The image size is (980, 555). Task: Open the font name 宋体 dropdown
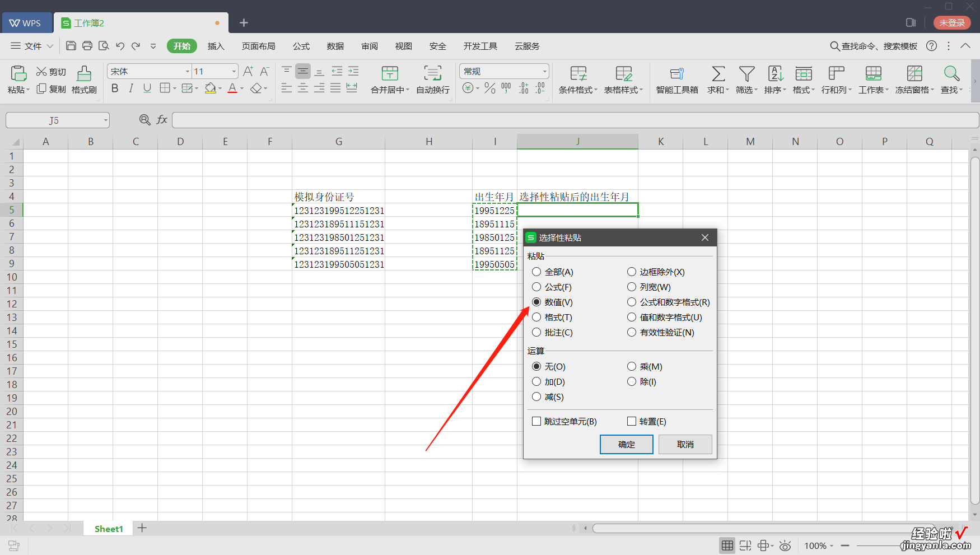[x=188, y=71]
